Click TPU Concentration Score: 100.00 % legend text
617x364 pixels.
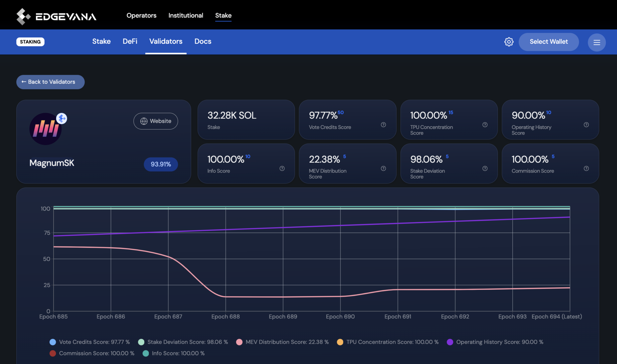393,342
